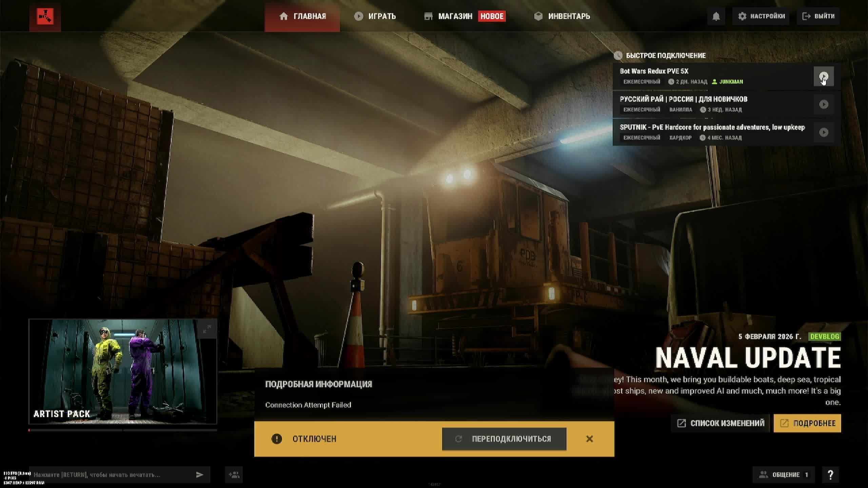Dismiss the ОТКЛЮЧЕН disconnect banner
The image size is (868, 488).
tap(589, 439)
